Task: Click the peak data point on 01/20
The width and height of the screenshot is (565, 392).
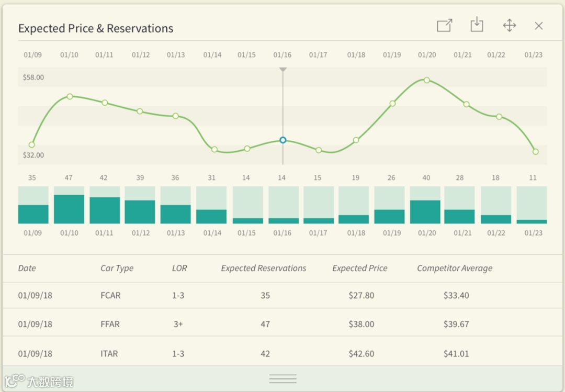Action: tap(427, 80)
